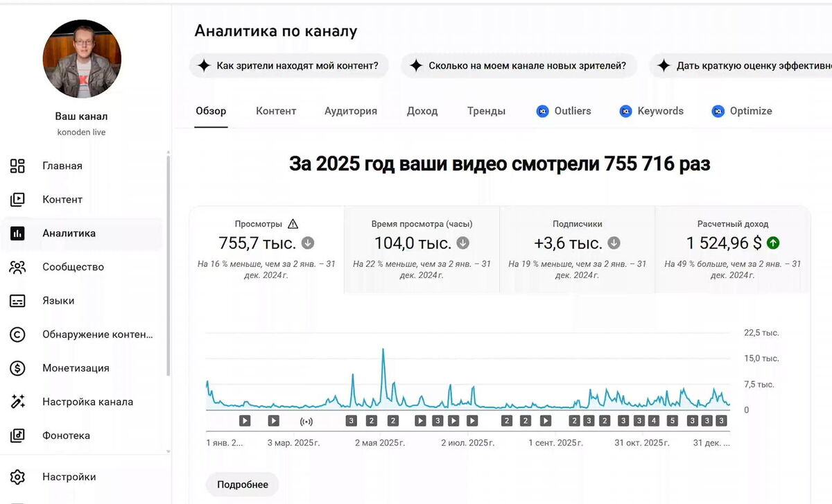Open Настройка канала via its magic-wand icon
Viewport: 832px width, 504px height.
coord(19,401)
